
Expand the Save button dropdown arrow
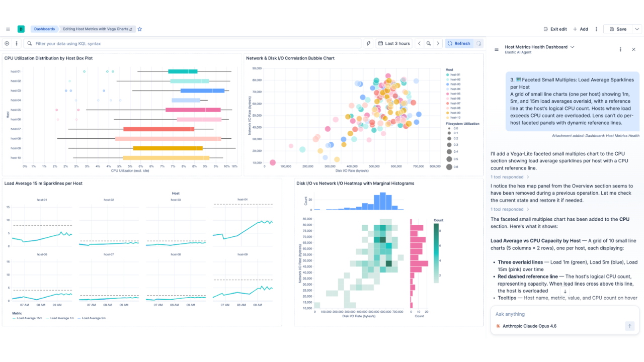pos(636,29)
